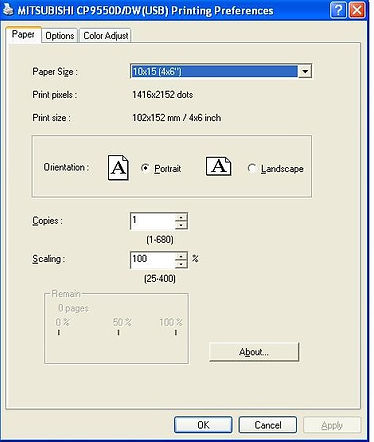Click the (25-400) scaling range text
The height and width of the screenshot is (442, 374).
160,278
